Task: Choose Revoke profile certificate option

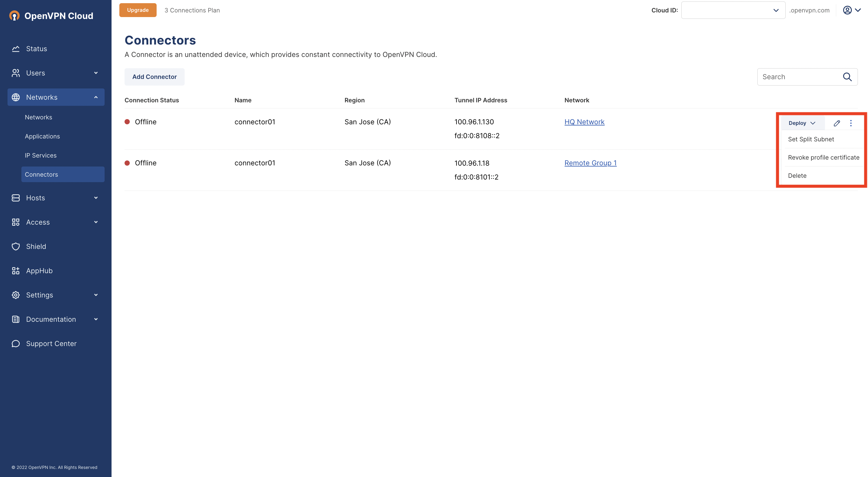Action: tap(824, 158)
